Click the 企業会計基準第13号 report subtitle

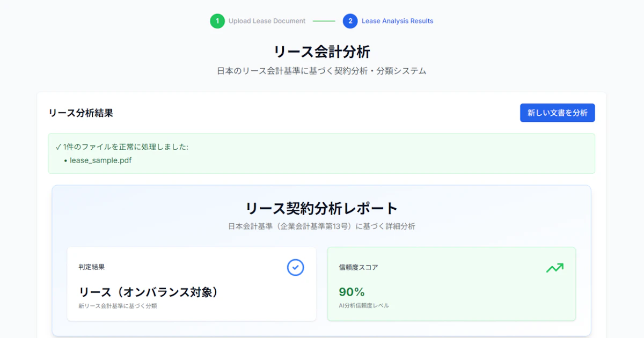click(321, 226)
